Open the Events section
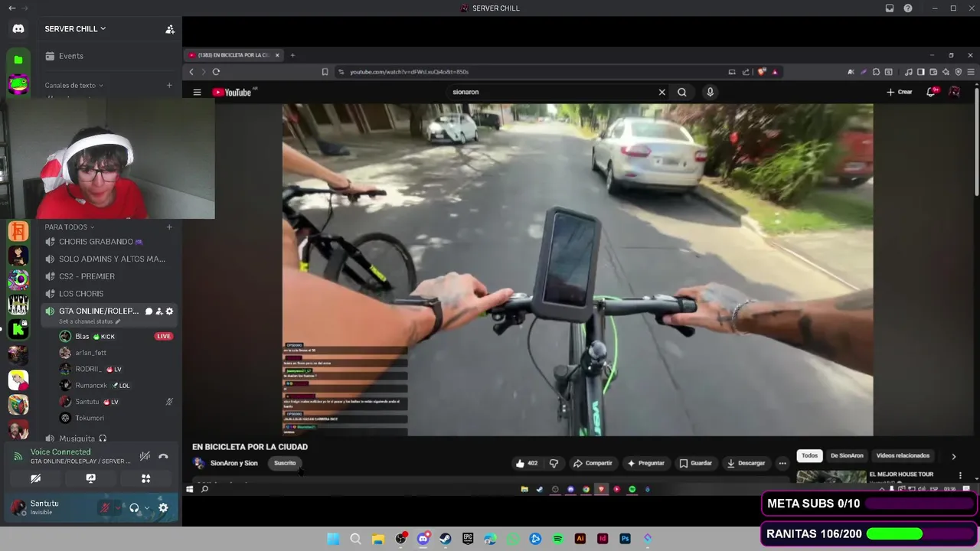Screen dimensions: 980x551 71,56
